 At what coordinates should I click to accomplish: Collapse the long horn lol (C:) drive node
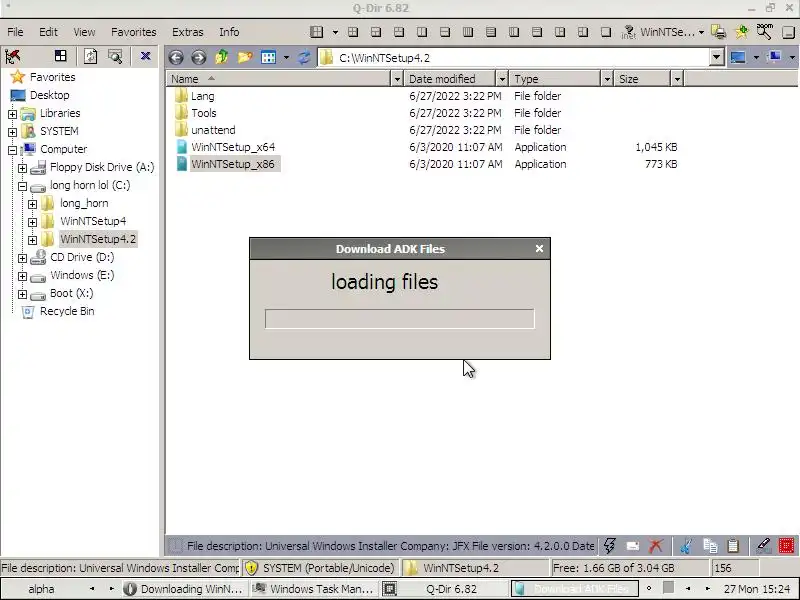point(22,186)
